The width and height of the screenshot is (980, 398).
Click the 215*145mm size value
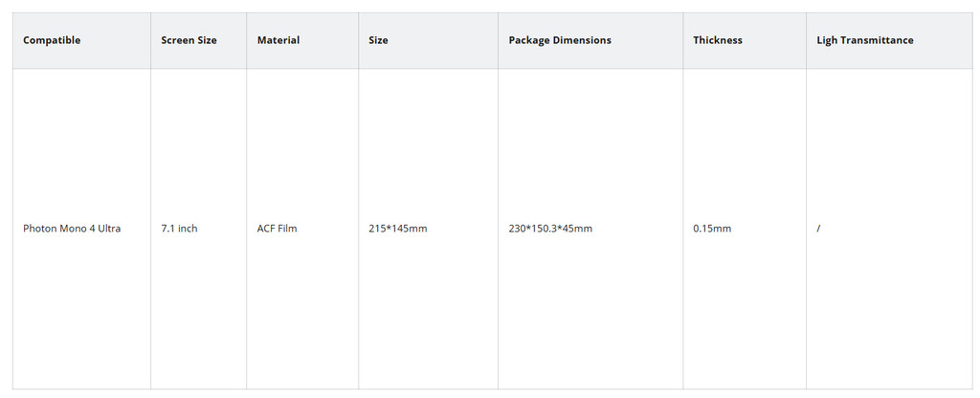pos(397,229)
